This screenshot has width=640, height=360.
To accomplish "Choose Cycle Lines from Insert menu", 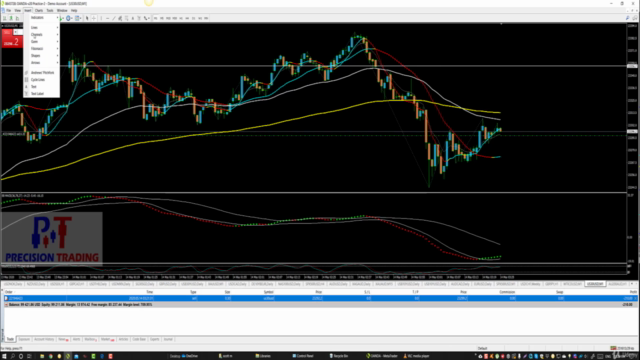I will coord(42,80).
